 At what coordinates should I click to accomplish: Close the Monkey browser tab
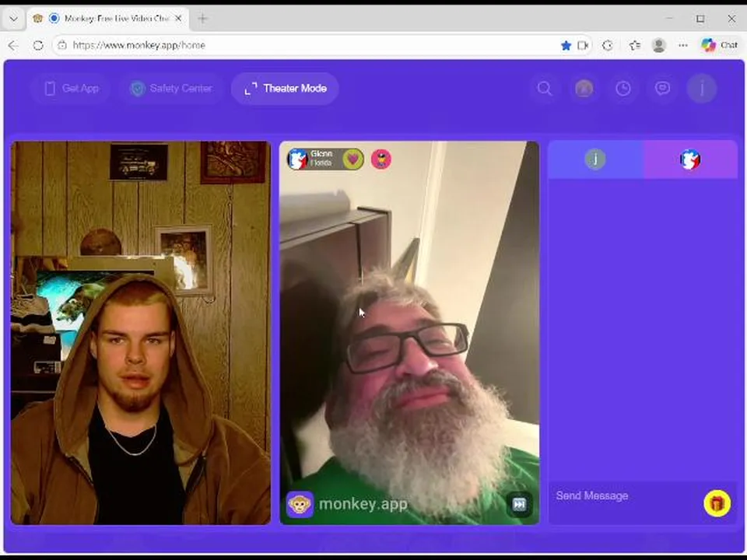click(178, 19)
